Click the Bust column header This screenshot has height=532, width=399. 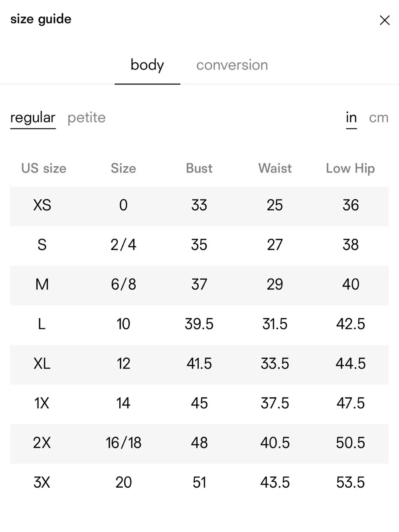[x=199, y=168]
